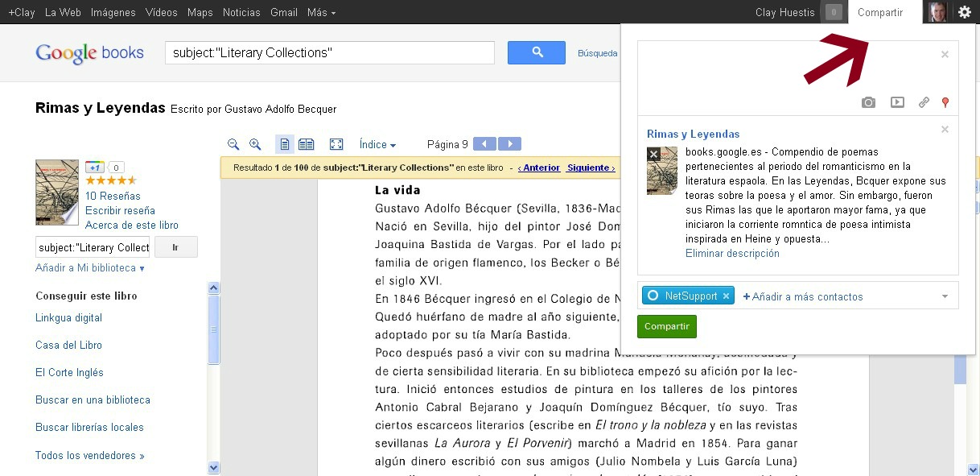
Task: Remove the Rimas y Leyendas link attachment
Action: [945, 129]
